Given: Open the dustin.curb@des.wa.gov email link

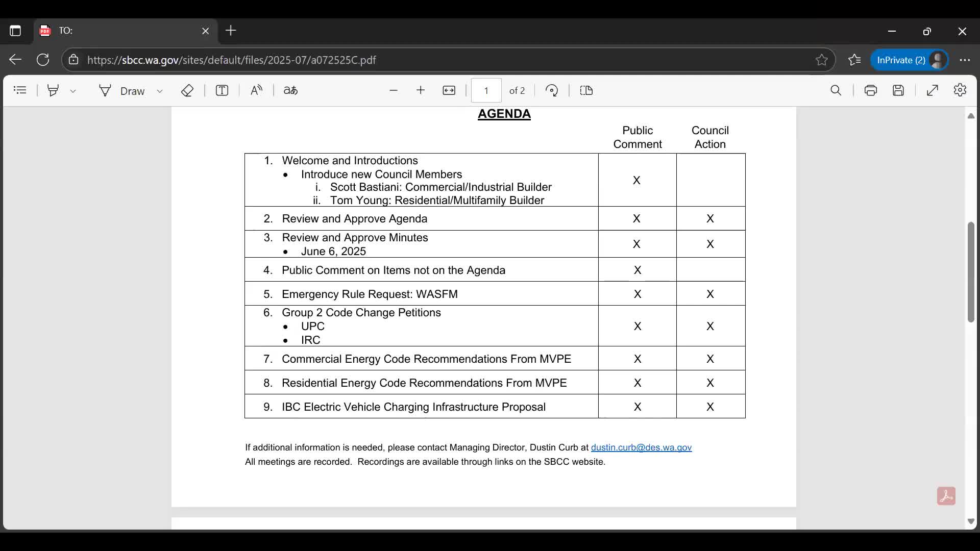Looking at the screenshot, I should [x=641, y=447].
